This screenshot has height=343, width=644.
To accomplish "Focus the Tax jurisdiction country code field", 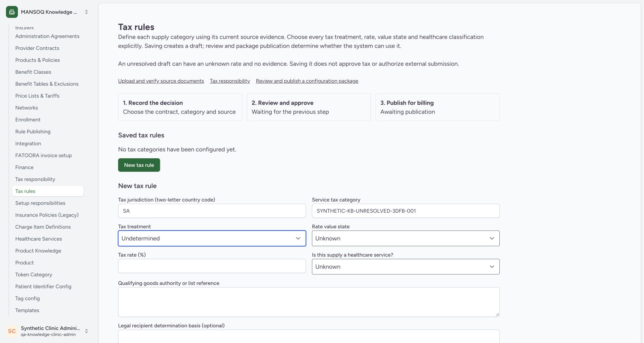I will click(x=212, y=211).
